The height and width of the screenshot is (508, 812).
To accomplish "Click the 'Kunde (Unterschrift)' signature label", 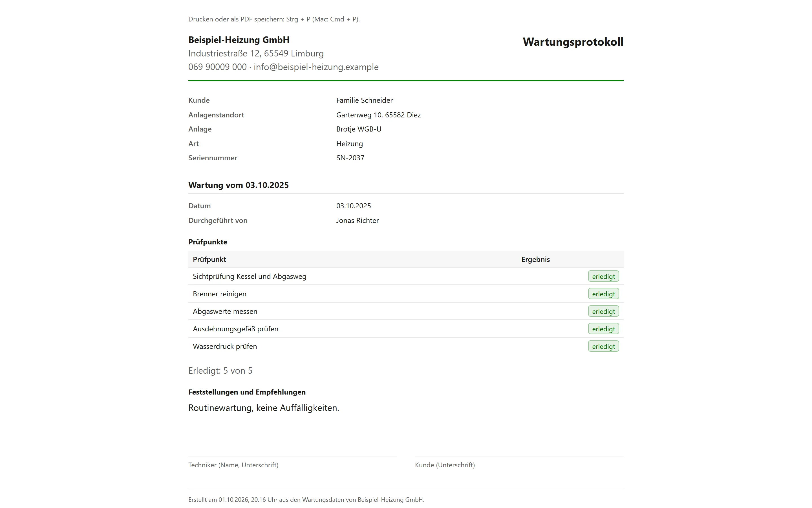I will pos(445,465).
